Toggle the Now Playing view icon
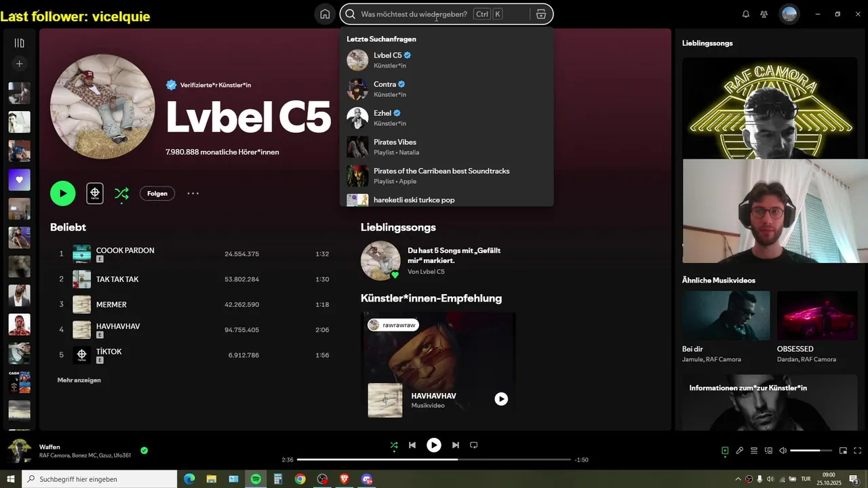The image size is (868, 488). click(x=725, y=451)
